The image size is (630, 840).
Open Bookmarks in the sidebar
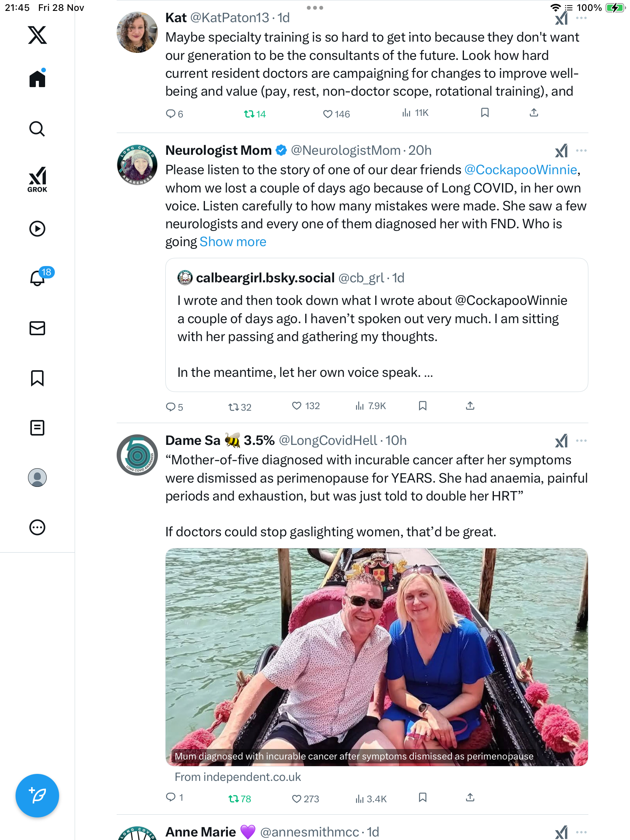click(x=37, y=378)
